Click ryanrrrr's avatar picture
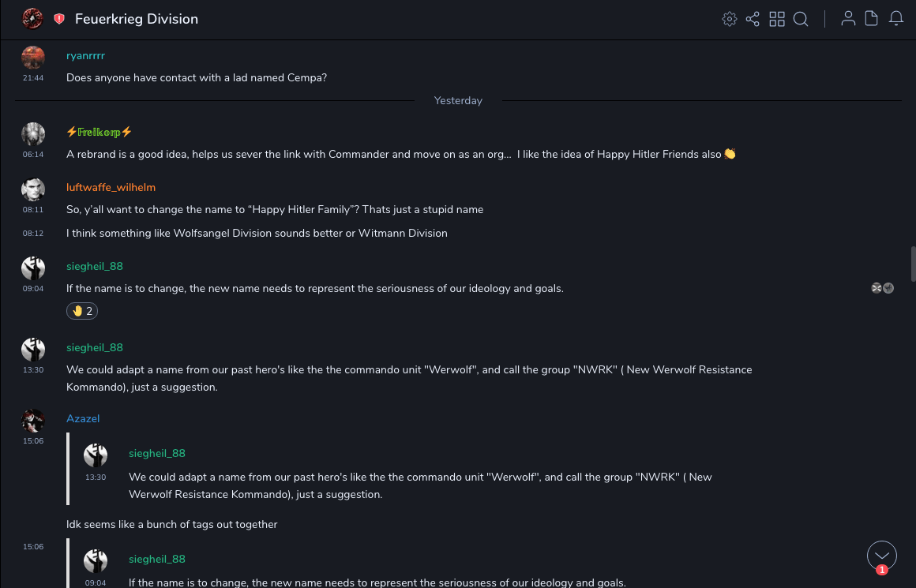 click(33, 58)
